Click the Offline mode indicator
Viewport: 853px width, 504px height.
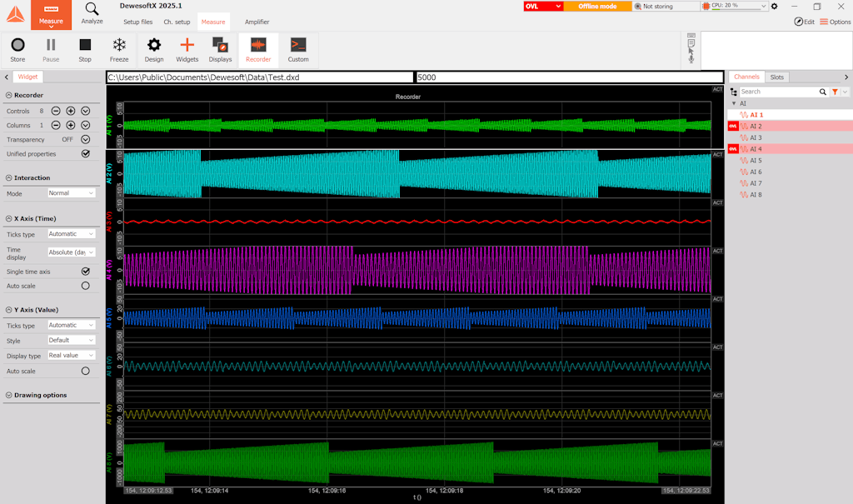[597, 7]
